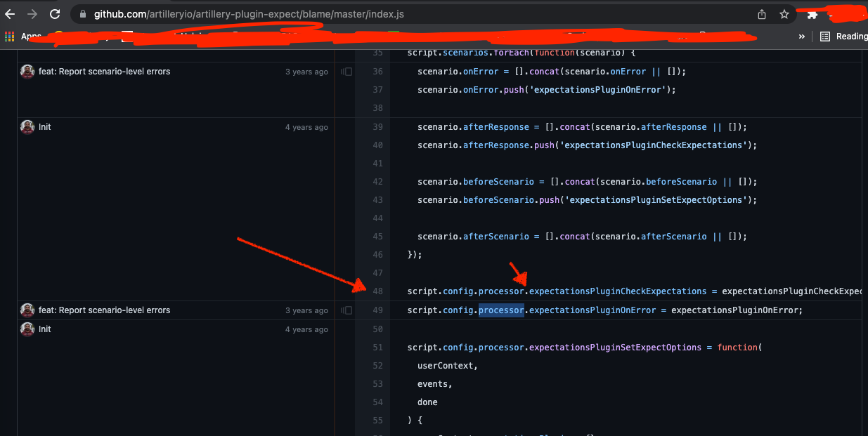This screenshot has height=436, width=868.
Task: Expand hidden bookmarks with the chevron icon
Action: (802, 36)
